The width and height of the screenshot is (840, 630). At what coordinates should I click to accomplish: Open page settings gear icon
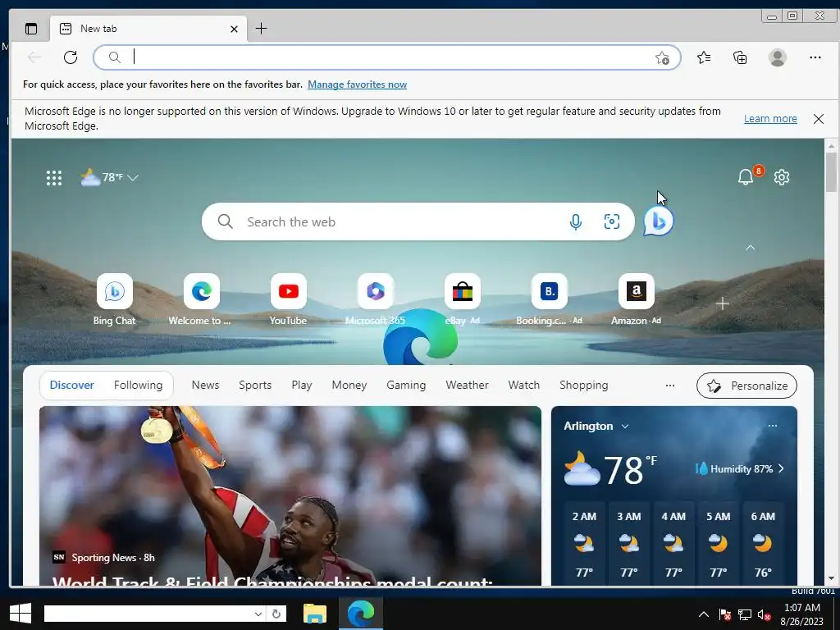coord(782,177)
